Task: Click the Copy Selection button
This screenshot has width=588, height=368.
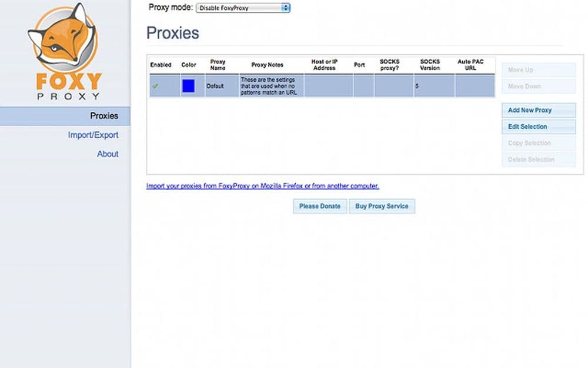Action: click(537, 143)
